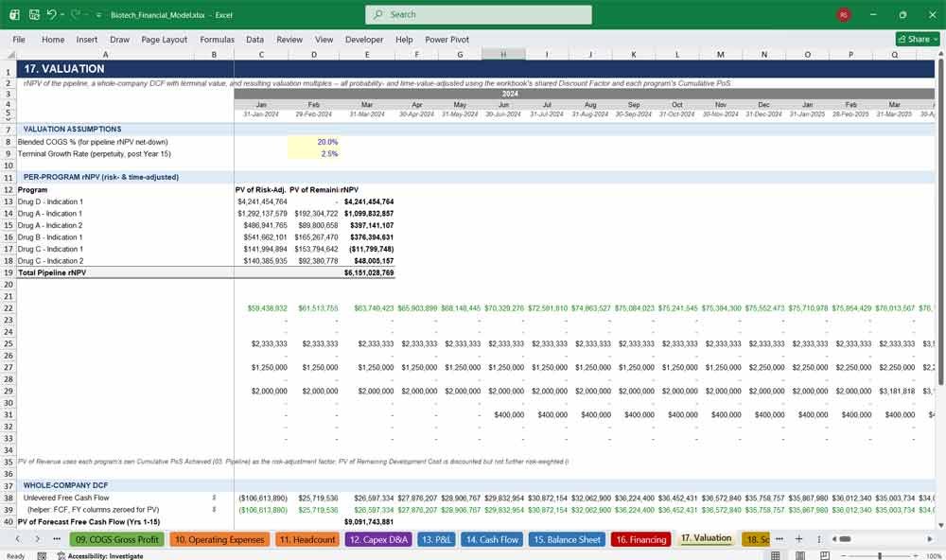Open the Undo history dropdown arrow
Screen dimensions: 946x560
(x=62, y=14)
